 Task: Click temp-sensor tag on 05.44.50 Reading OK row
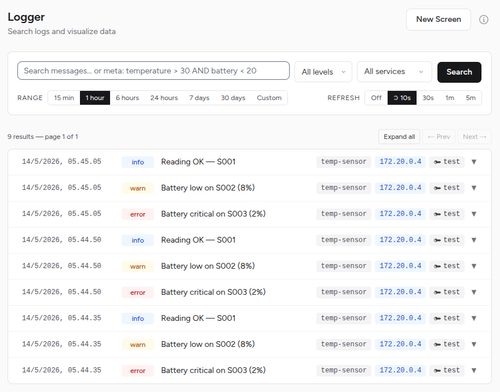pyautogui.click(x=344, y=240)
